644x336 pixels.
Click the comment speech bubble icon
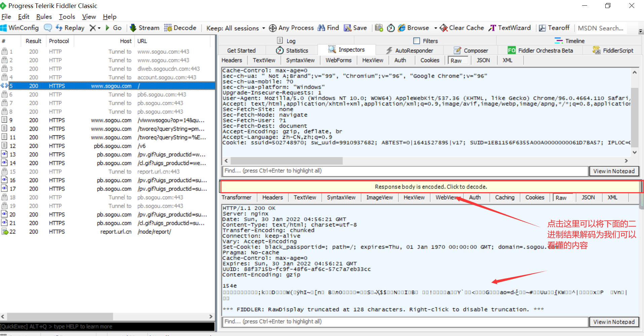[48, 28]
